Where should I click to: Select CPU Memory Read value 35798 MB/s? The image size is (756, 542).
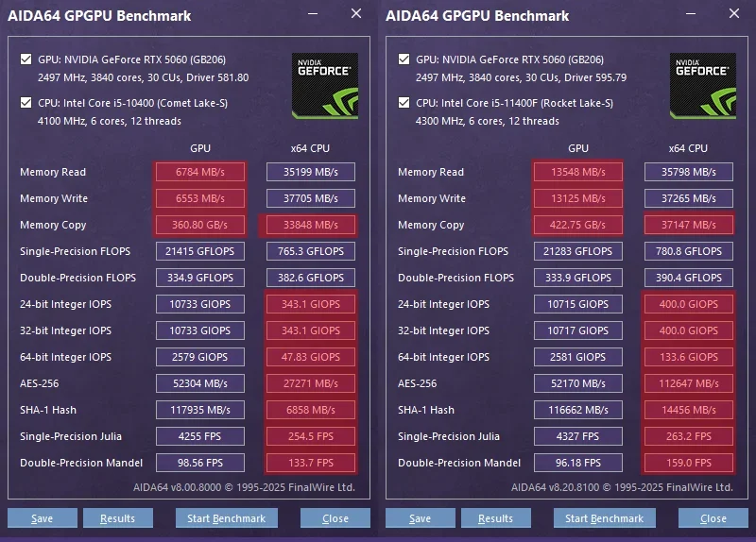689,172
